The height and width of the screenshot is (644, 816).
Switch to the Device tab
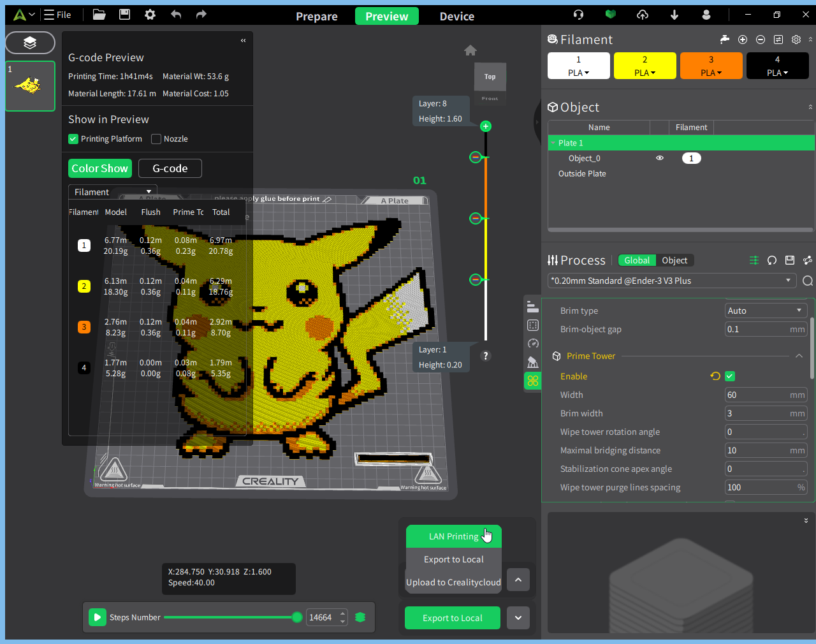click(457, 17)
